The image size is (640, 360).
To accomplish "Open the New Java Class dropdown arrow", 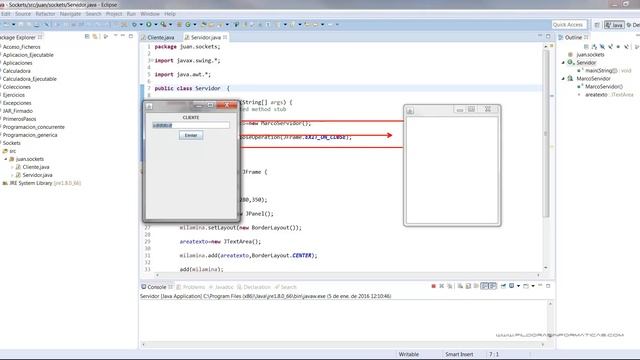I will coord(195,24).
